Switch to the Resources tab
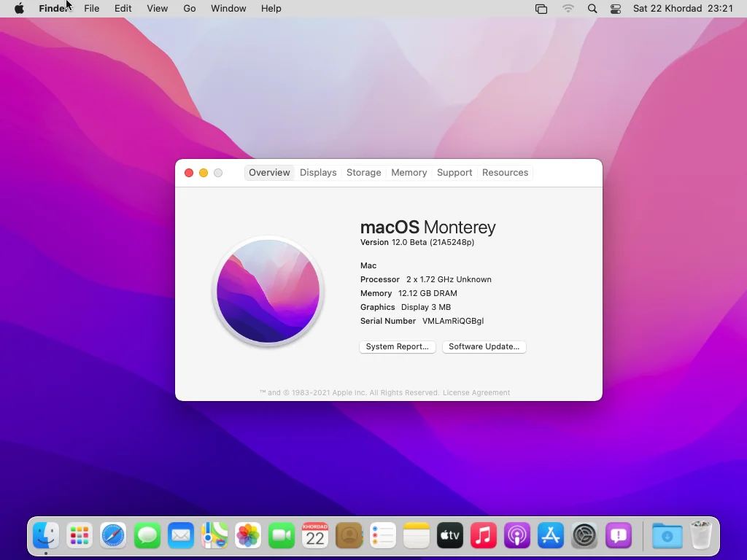747x560 pixels. pos(505,172)
